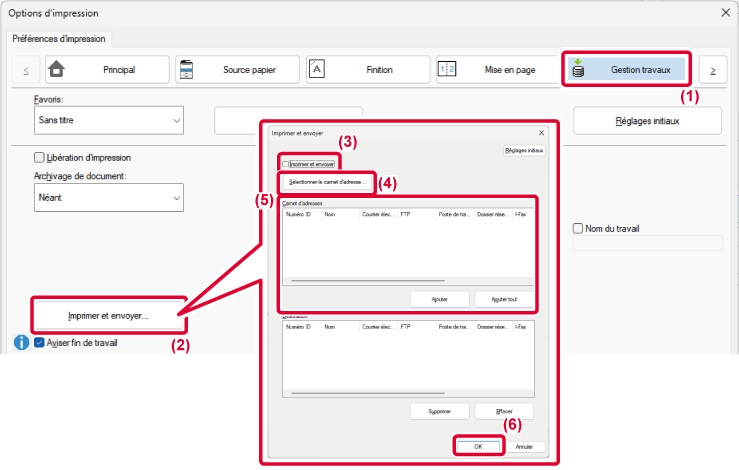Viewport: 739px width, 470px height.
Task: Tick the Nom du travail checkbox
Action: tap(578, 228)
